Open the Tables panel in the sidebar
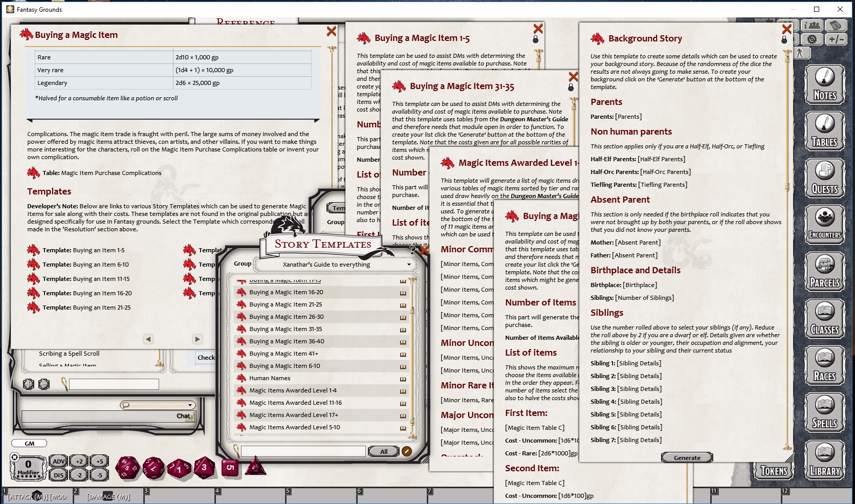855x504 pixels. 824,130
